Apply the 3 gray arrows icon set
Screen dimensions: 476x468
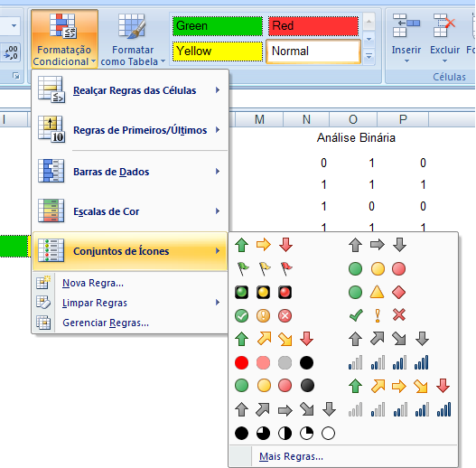(378, 245)
